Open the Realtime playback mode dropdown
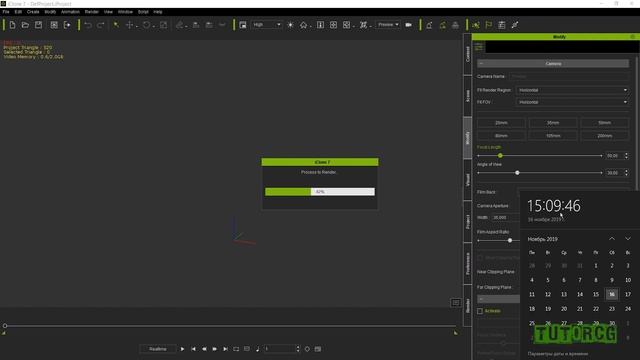The image size is (640, 360). point(158,349)
